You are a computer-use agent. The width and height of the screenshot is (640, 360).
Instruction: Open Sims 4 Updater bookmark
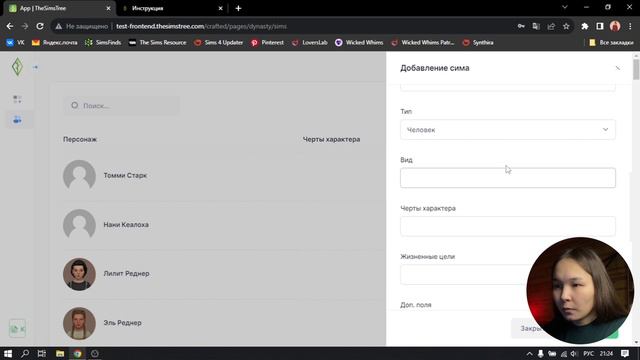(218, 42)
